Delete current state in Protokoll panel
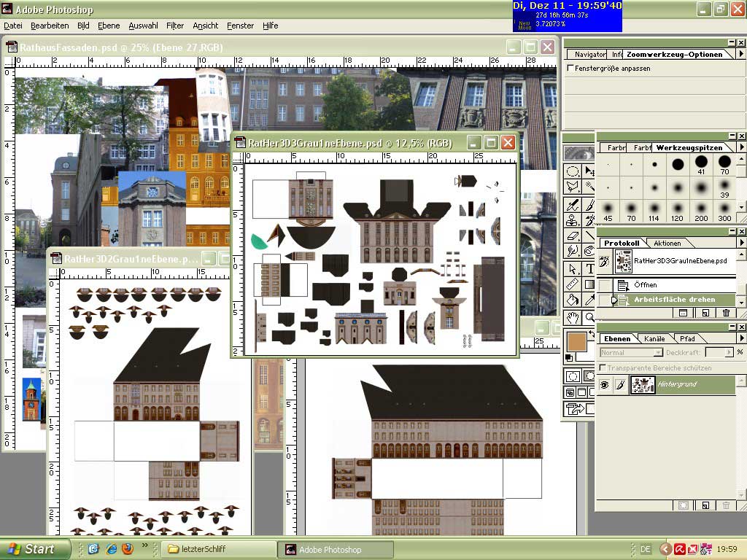The height and width of the screenshot is (560, 747). 726,313
